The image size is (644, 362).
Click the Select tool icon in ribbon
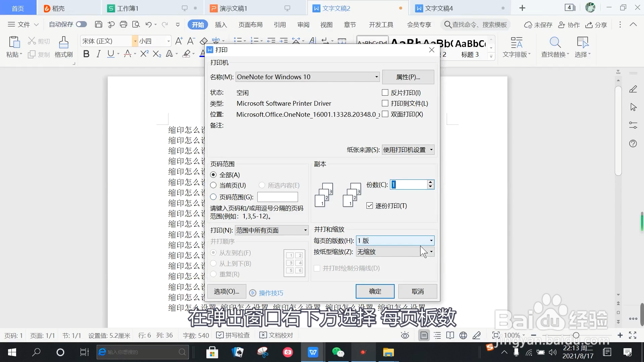pyautogui.click(x=583, y=42)
